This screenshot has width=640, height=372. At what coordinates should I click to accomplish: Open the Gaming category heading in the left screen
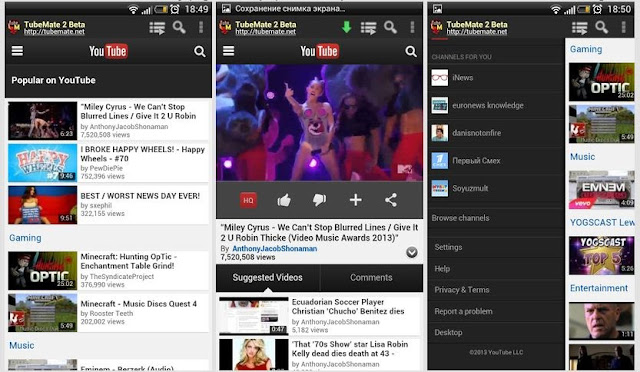[25, 238]
